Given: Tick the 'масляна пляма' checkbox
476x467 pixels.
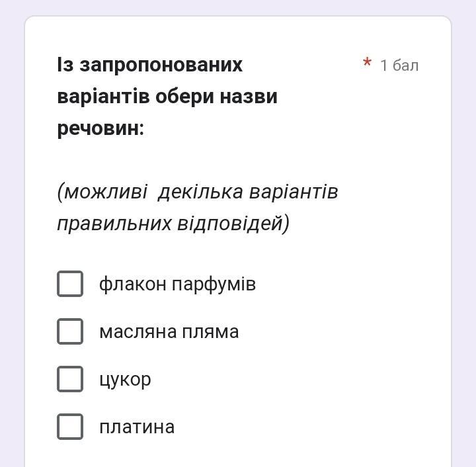Looking at the screenshot, I should pyautogui.click(x=70, y=331).
